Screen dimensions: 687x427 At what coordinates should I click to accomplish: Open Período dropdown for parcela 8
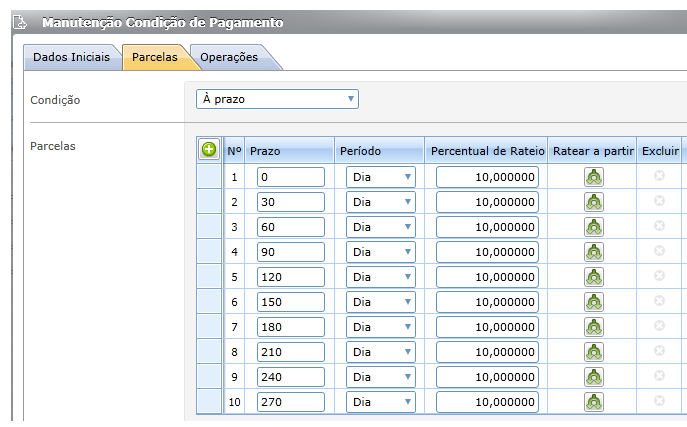pos(381,352)
